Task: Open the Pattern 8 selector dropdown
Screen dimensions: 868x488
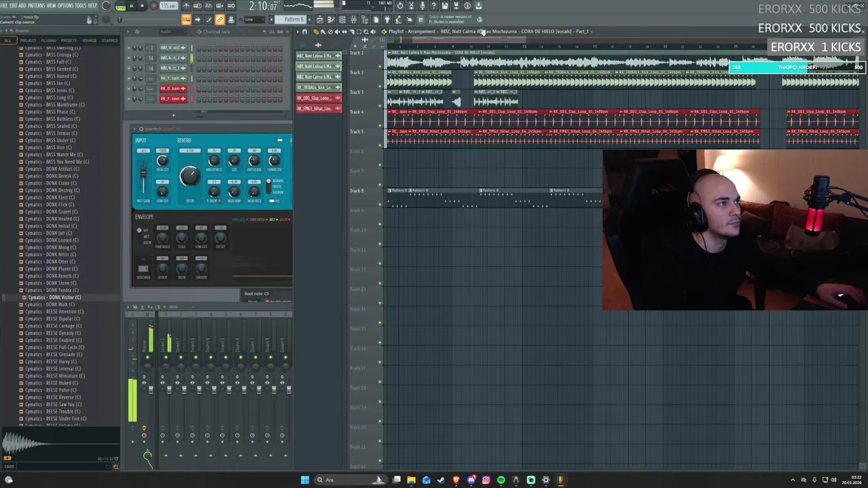Action: click(290, 19)
